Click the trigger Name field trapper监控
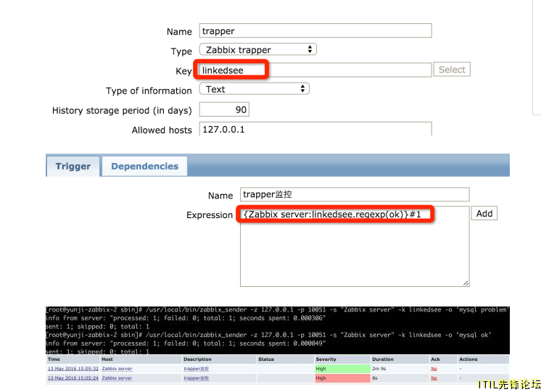541x392 pixels. tap(355, 194)
